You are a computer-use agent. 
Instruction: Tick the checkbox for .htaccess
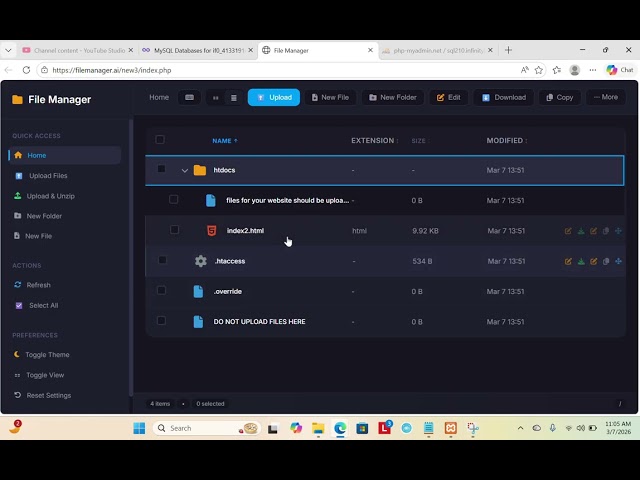tap(162, 260)
